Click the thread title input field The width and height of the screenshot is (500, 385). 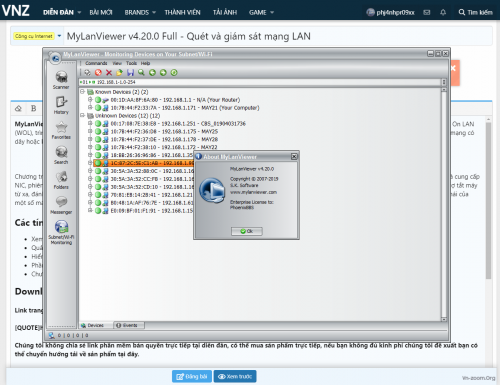tap(278, 36)
